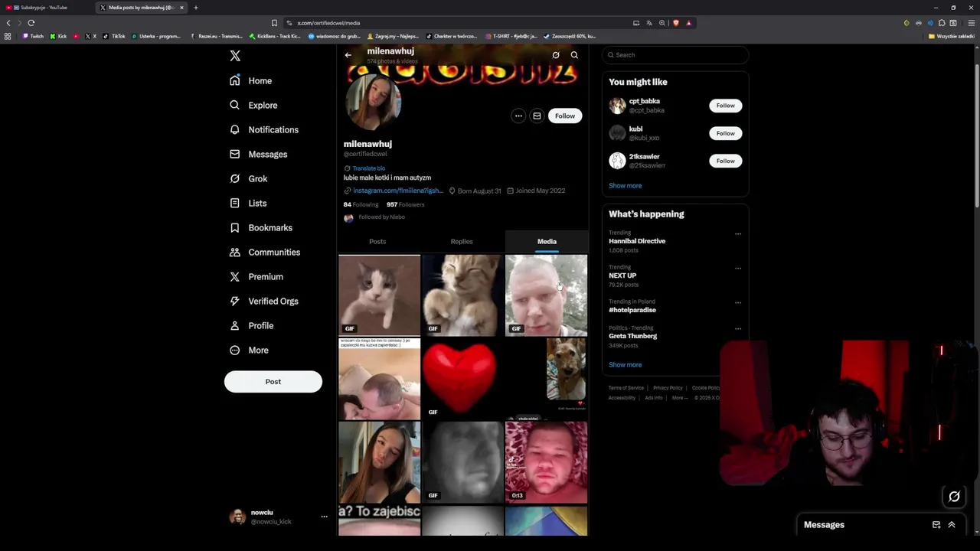Click the 84 Following count
Screen dimensions: 980x551
pos(361,204)
